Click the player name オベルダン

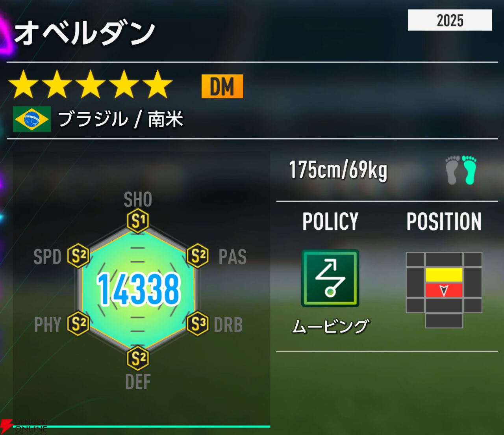click(x=84, y=33)
